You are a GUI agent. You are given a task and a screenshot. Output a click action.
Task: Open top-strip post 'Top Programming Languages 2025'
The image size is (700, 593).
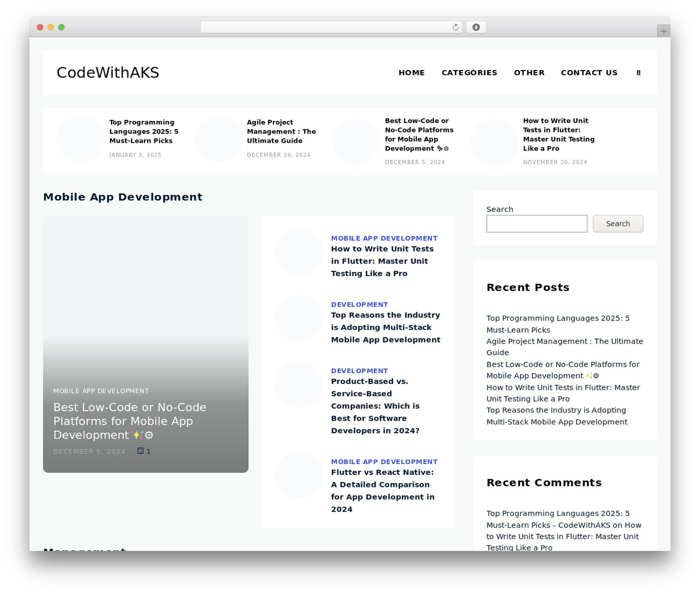click(x=144, y=131)
